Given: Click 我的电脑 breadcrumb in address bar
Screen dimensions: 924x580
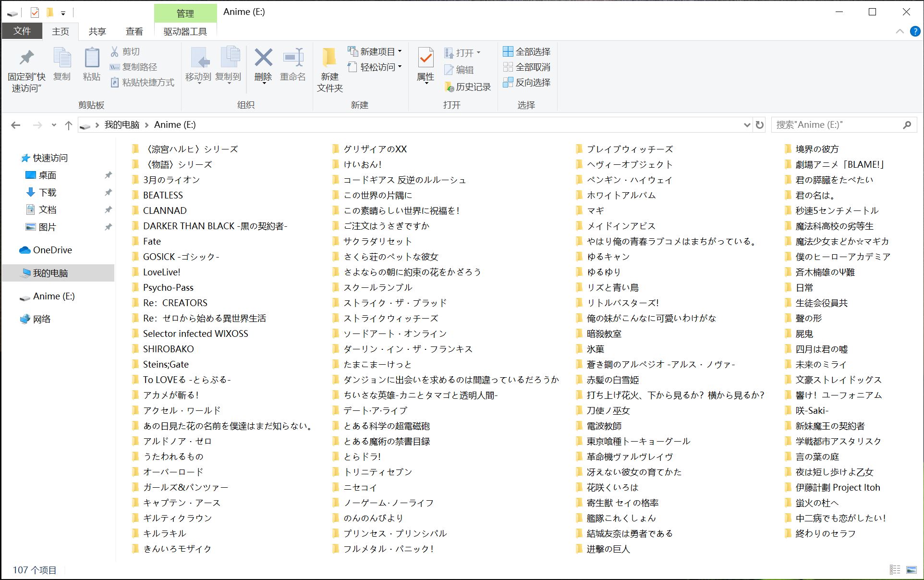Looking at the screenshot, I should point(122,125).
